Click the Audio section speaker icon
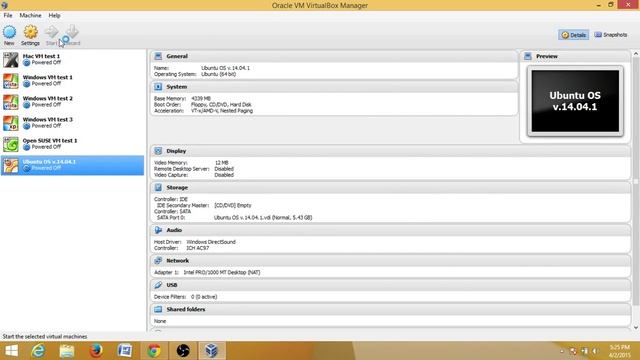This screenshot has width=640, height=360. click(x=158, y=230)
